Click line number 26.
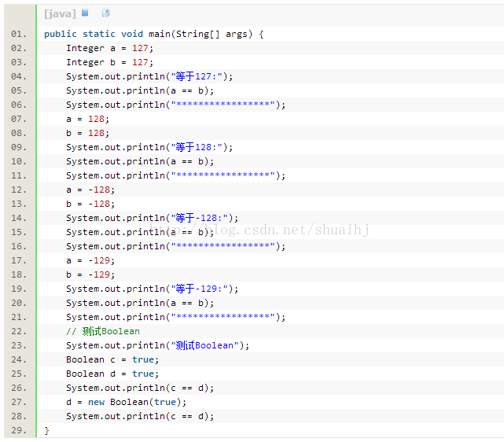The height and width of the screenshot is (442, 504). 19,388
